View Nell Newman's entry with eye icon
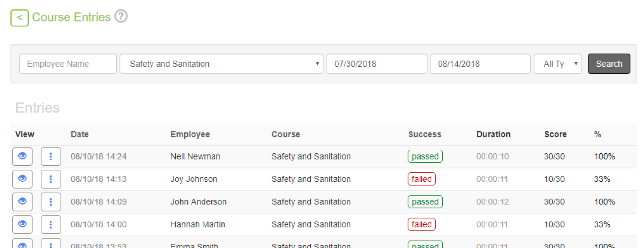This screenshot has height=248, width=644. pyautogui.click(x=22, y=157)
